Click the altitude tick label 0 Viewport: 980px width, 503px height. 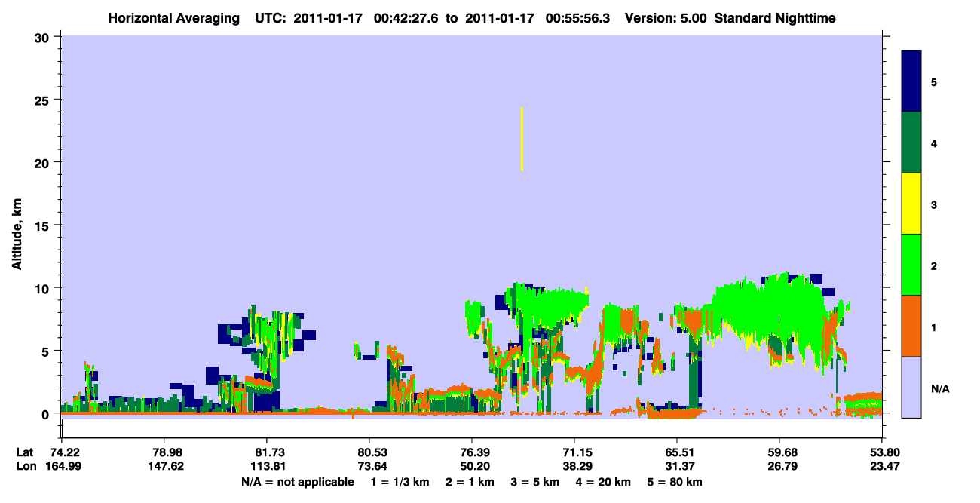point(47,413)
